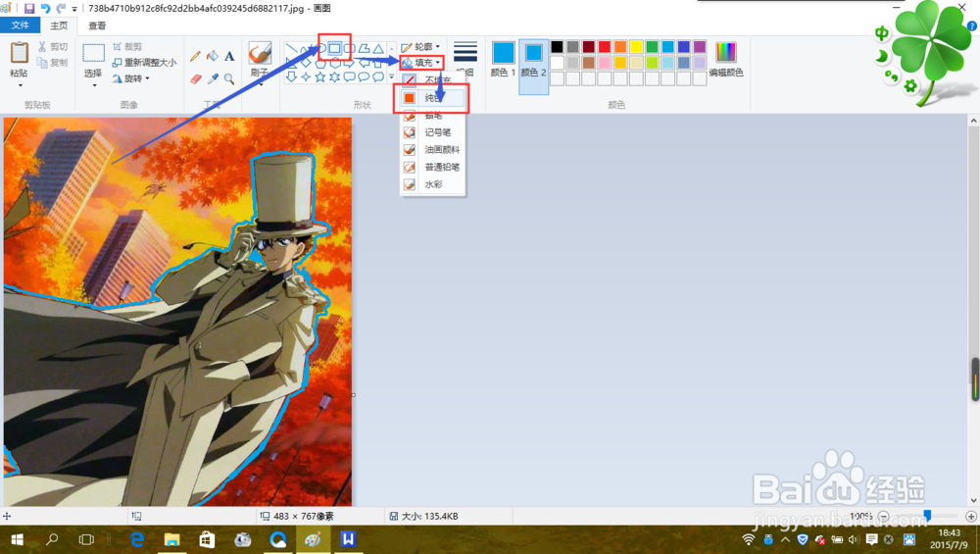Switch to the Home (主页) tab
980x554 pixels.
(x=59, y=25)
